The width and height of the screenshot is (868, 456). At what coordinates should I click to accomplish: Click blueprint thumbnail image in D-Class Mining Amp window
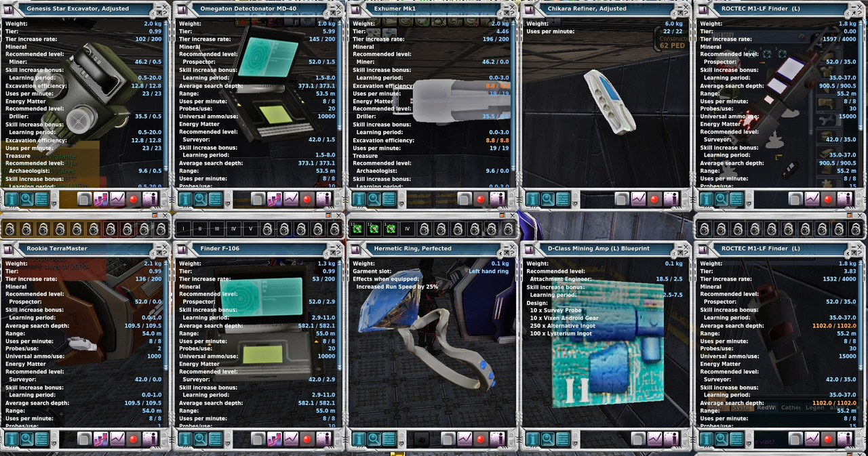pos(608,346)
